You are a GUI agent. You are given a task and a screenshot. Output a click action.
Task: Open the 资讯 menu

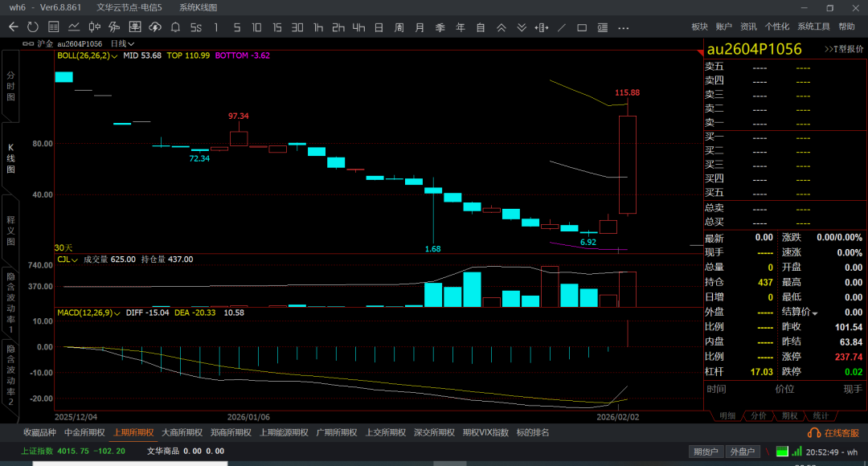click(748, 27)
